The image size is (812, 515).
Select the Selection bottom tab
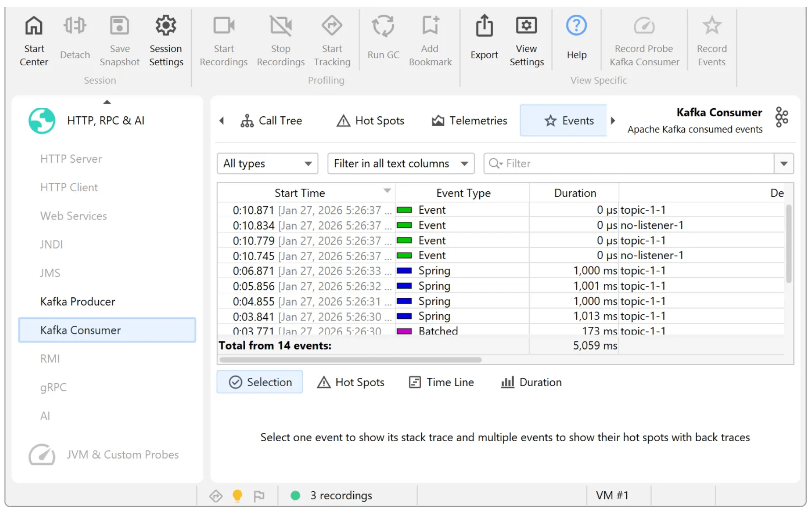pyautogui.click(x=260, y=382)
